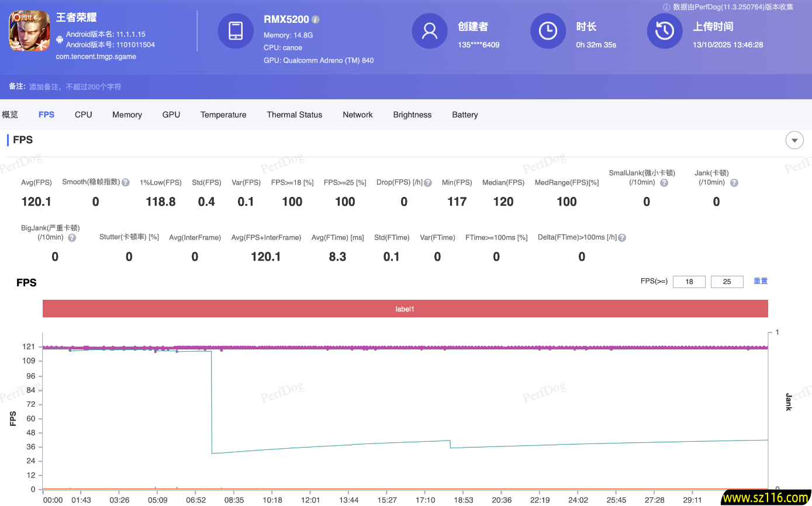Click help icon next to Smooth(稳帧指数)
Image resolution: width=812 pixels, height=506 pixels.
pos(126,182)
